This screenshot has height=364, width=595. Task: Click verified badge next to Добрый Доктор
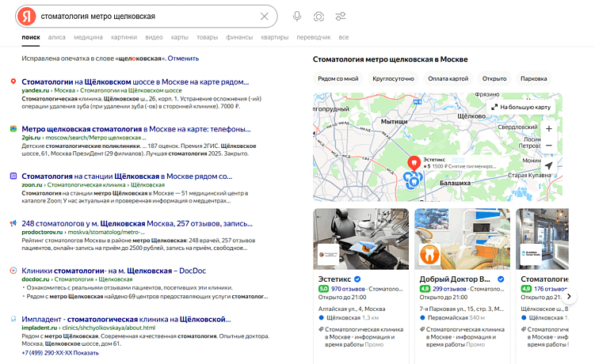pos(501,279)
